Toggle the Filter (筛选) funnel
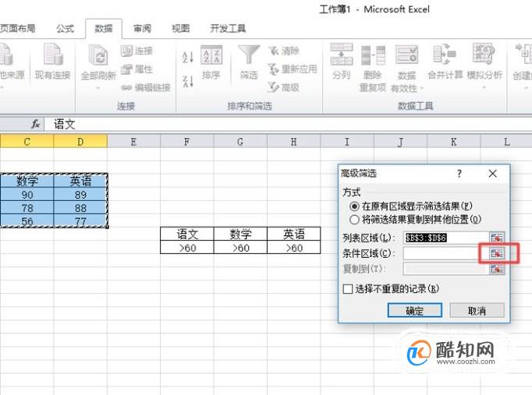 point(249,62)
